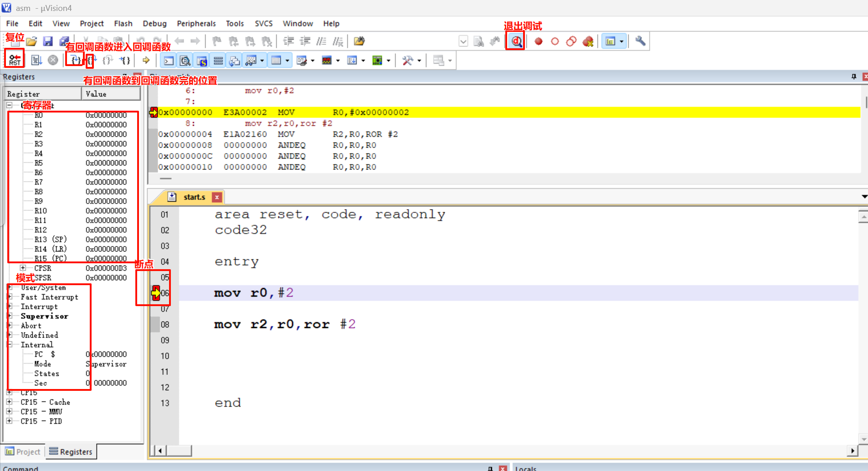Click the Value column header
Screen dimensions: 868x471
tap(111, 94)
